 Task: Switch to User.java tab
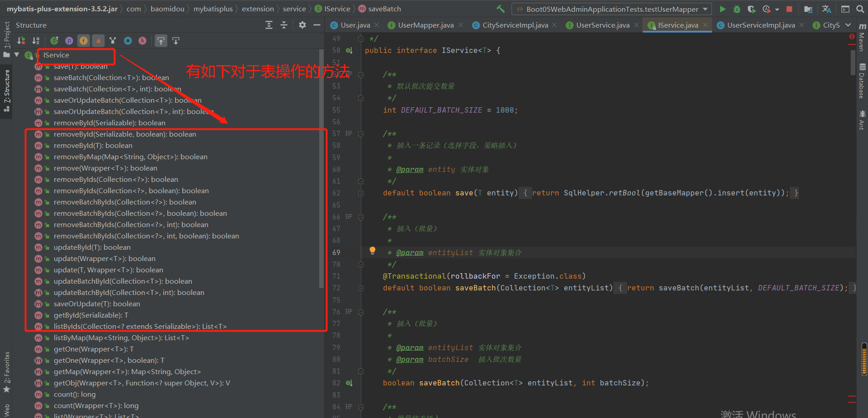point(355,25)
